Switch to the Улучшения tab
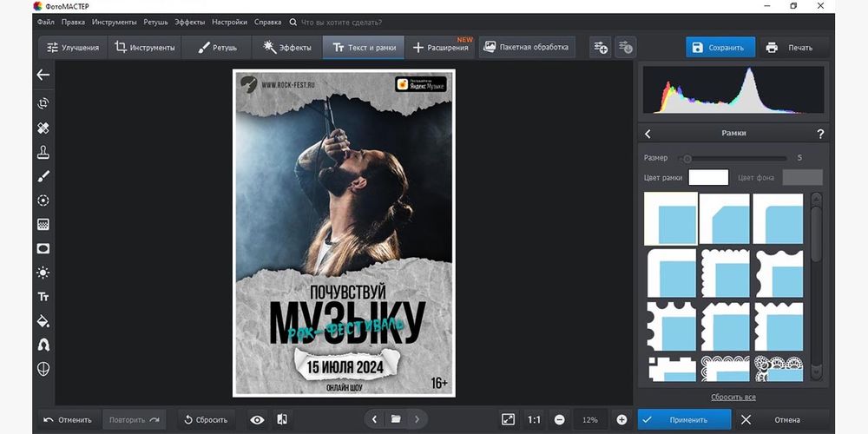Viewport: 868px width, 434px height. (x=73, y=48)
